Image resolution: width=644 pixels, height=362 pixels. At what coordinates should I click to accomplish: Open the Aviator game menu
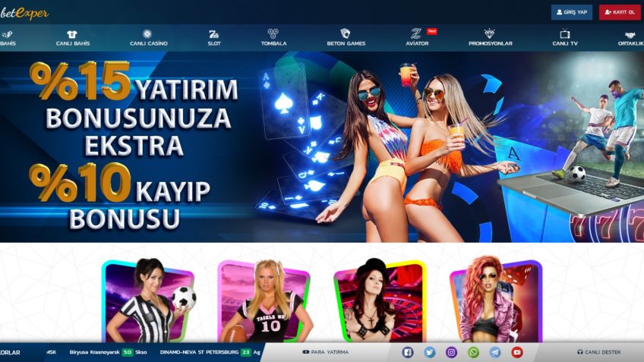pos(416,38)
